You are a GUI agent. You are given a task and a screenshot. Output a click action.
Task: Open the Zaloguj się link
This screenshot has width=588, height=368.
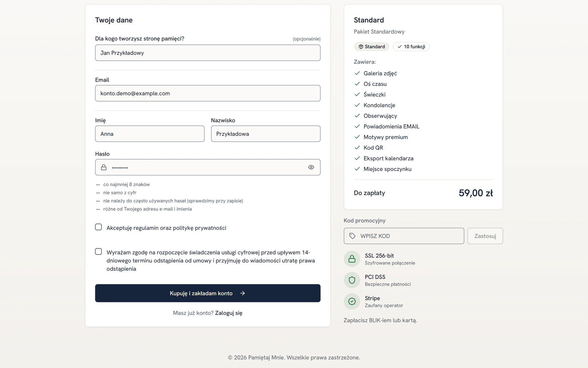tap(229, 313)
